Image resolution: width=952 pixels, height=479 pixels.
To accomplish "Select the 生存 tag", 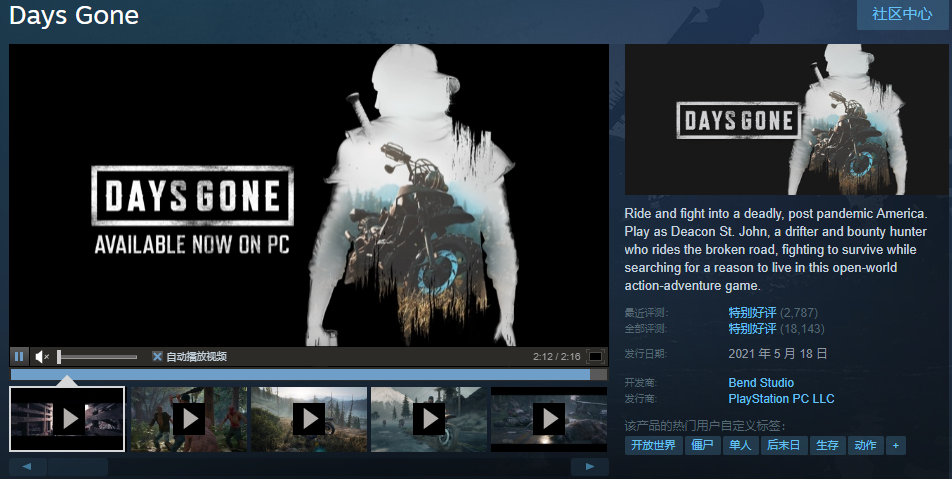I will 827,445.
